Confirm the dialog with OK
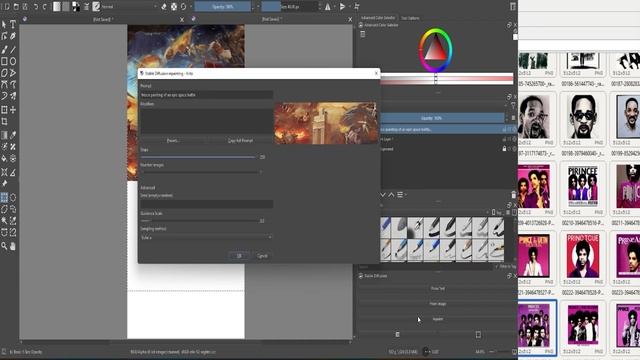The height and width of the screenshot is (360, 640). click(x=239, y=256)
